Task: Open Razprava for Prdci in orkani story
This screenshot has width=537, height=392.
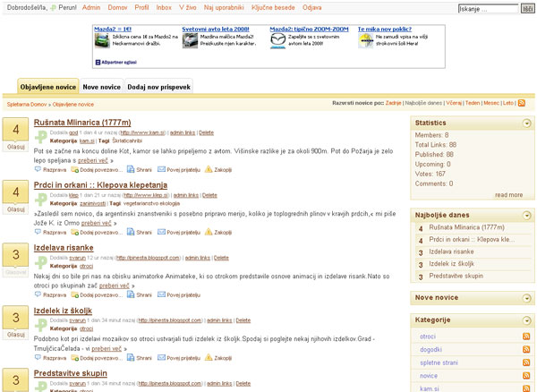Action: (51, 232)
